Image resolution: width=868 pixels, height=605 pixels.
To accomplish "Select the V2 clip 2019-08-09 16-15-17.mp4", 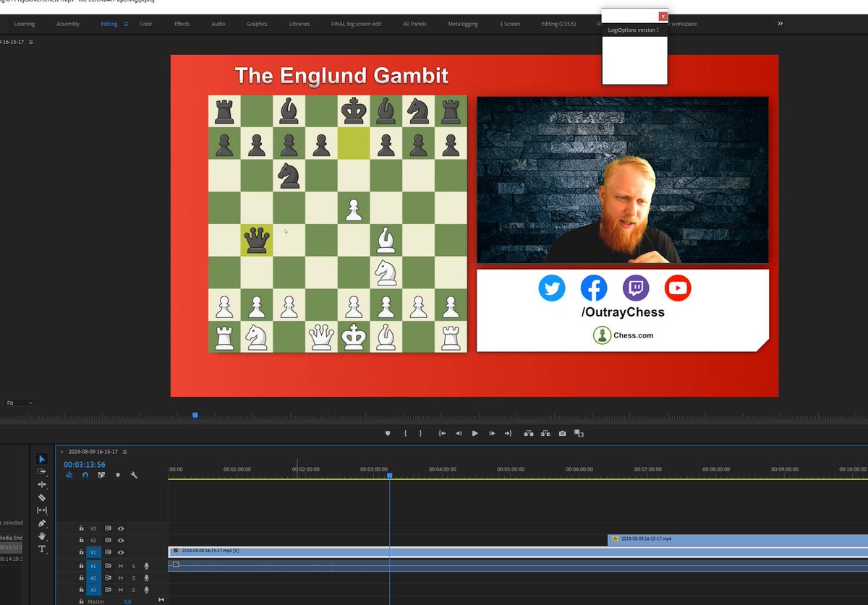I will (x=738, y=539).
